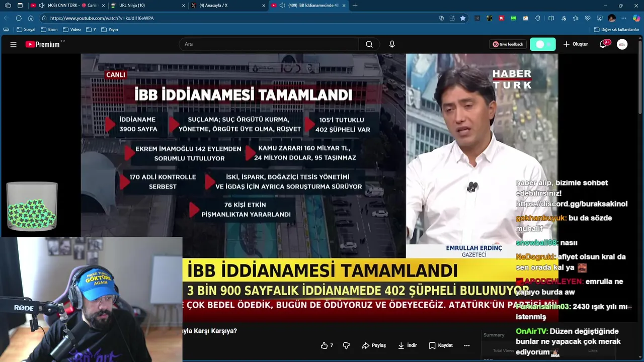Refresh the page in browser toolbar
The width and height of the screenshot is (644, 362).
click(x=19, y=18)
